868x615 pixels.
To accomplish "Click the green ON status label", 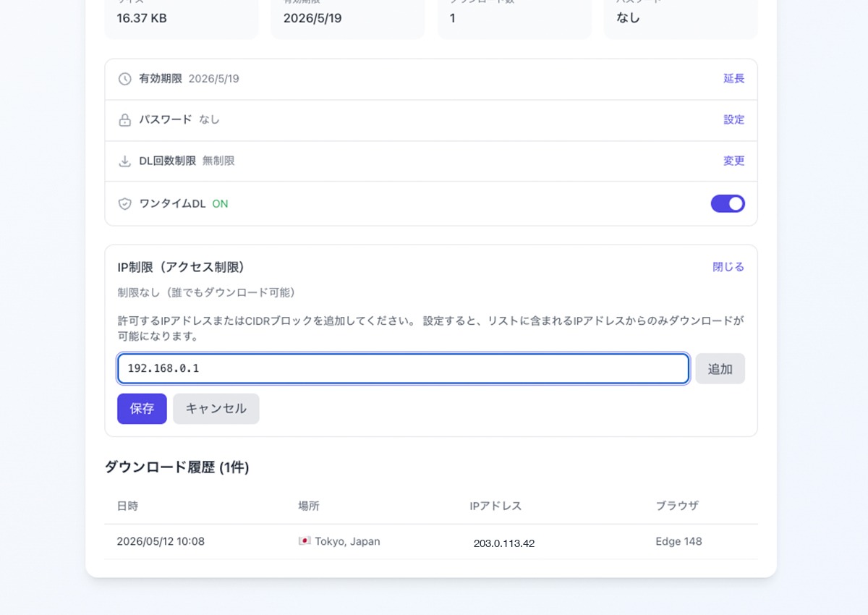I will [220, 204].
